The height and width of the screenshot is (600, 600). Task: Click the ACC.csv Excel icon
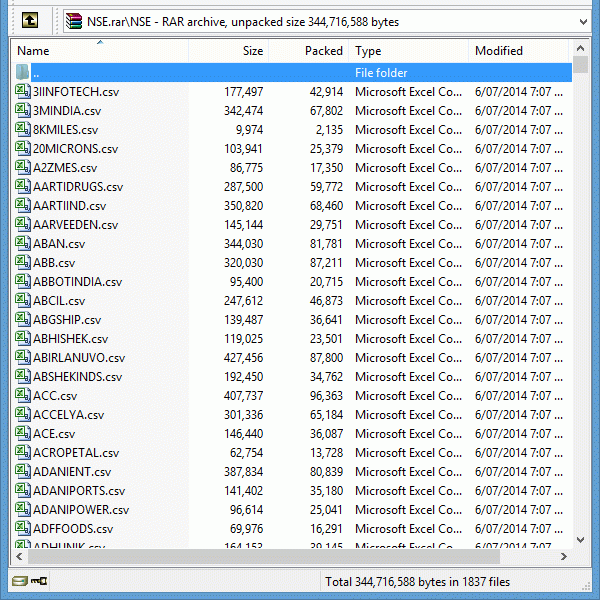[x=23, y=396]
